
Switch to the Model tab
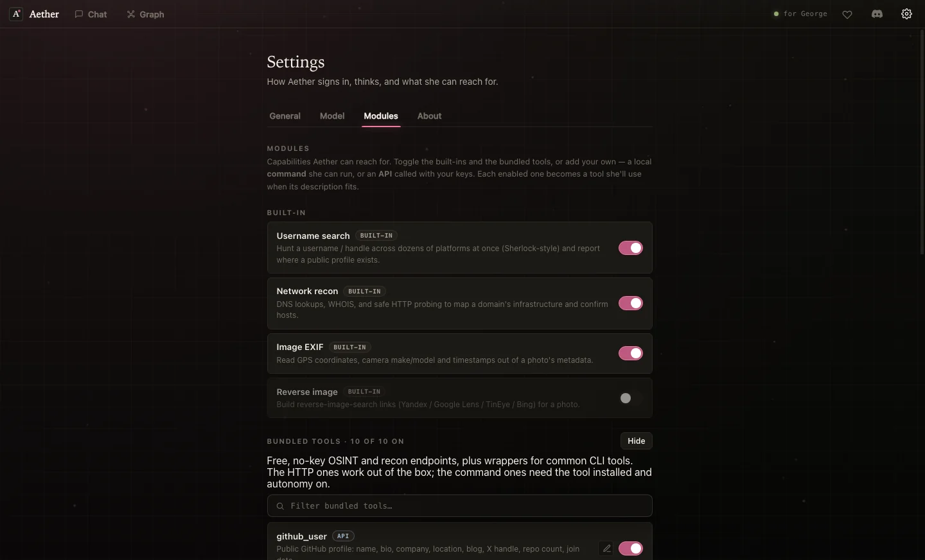click(332, 116)
